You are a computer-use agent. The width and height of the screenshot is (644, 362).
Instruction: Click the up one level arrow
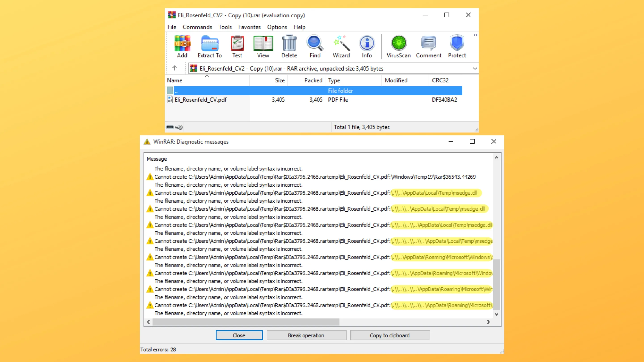[174, 68]
